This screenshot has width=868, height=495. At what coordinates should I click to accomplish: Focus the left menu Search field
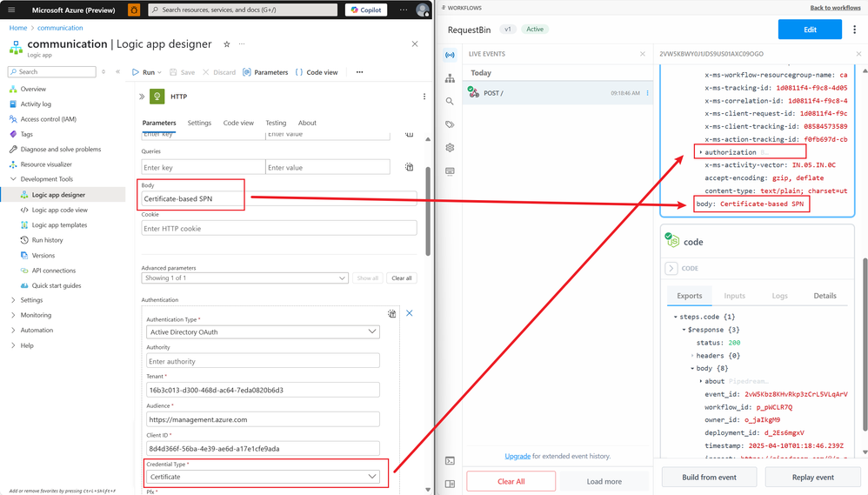pos(52,72)
